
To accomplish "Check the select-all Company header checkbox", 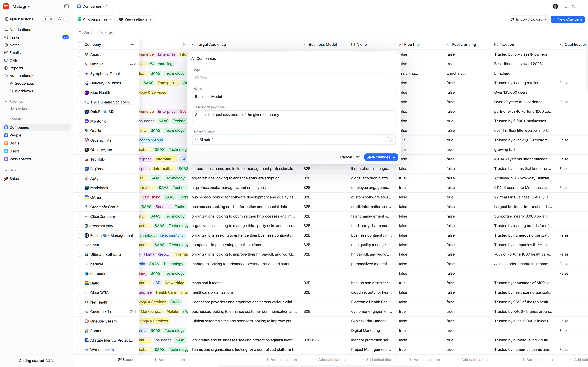I will coord(79,44).
